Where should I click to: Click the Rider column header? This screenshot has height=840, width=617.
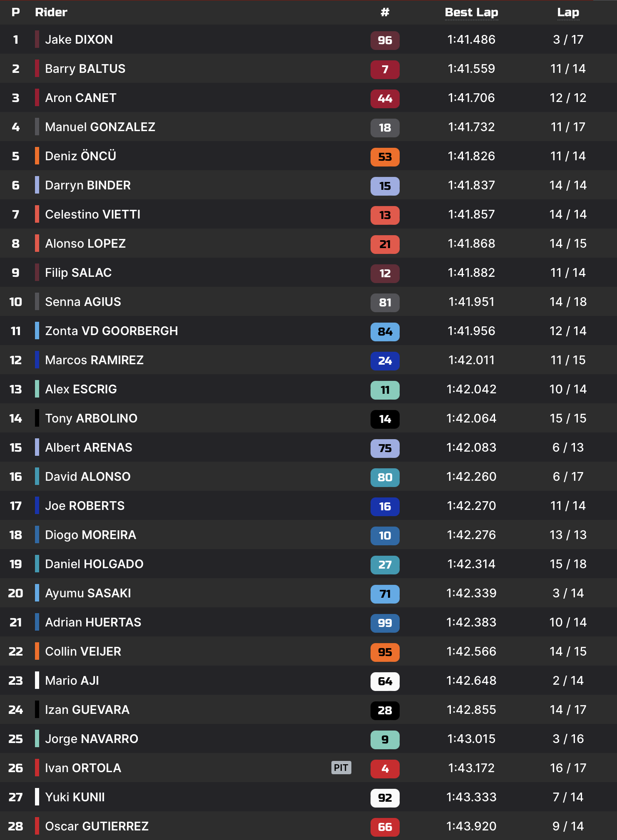pyautogui.click(x=51, y=12)
